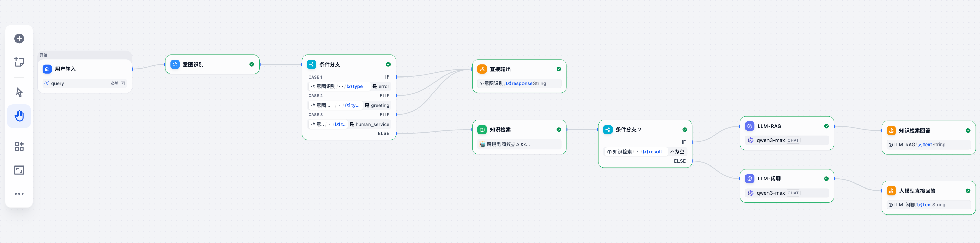Click the green check on 条件分支 2 node
Screen dimensions: 980x243
tap(684, 130)
